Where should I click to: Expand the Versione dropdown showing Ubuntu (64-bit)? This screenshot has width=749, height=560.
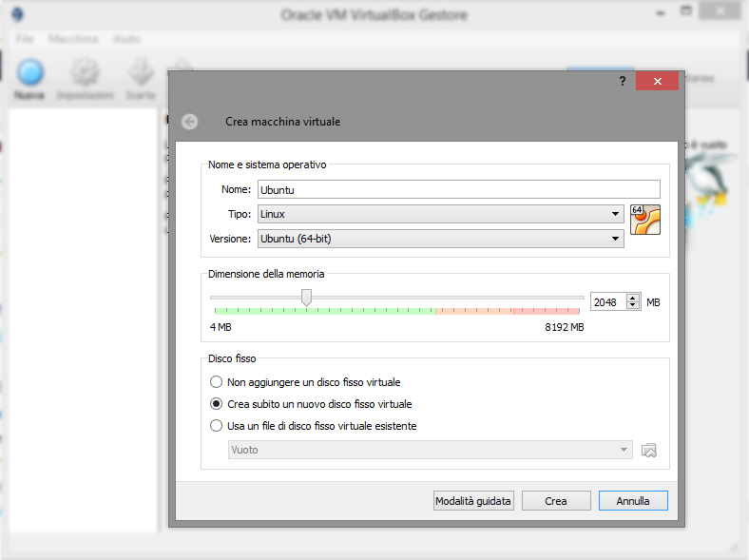pyautogui.click(x=440, y=239)
